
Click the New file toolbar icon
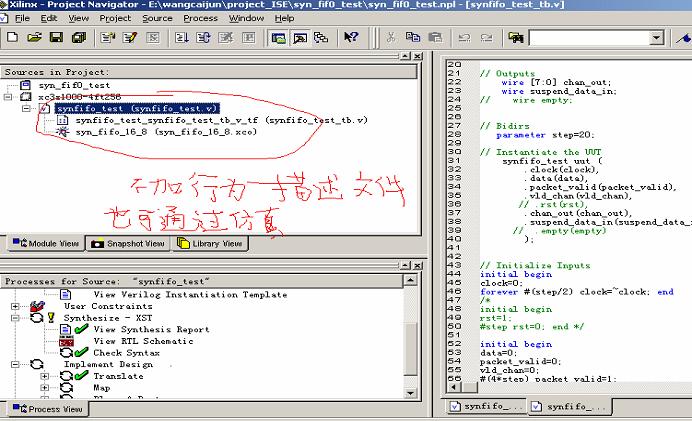[13, 37]
